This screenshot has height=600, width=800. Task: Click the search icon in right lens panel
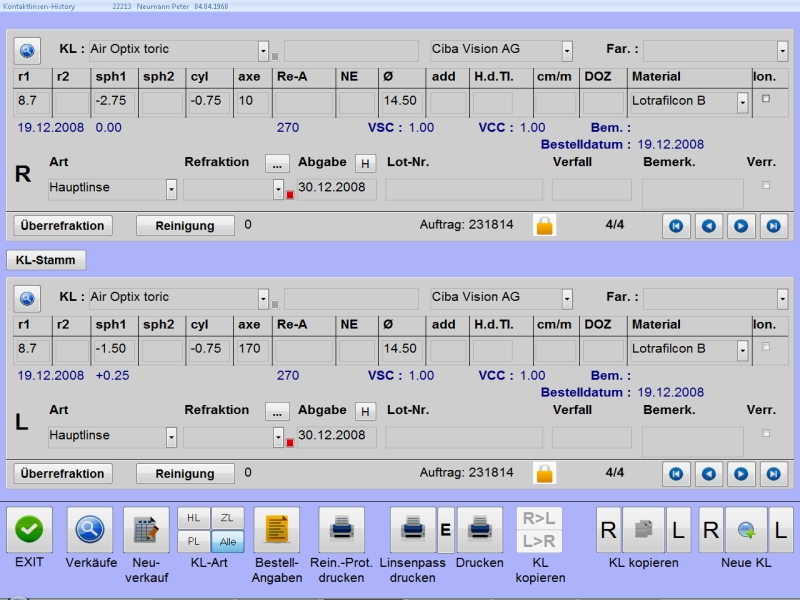click(27, 51)
